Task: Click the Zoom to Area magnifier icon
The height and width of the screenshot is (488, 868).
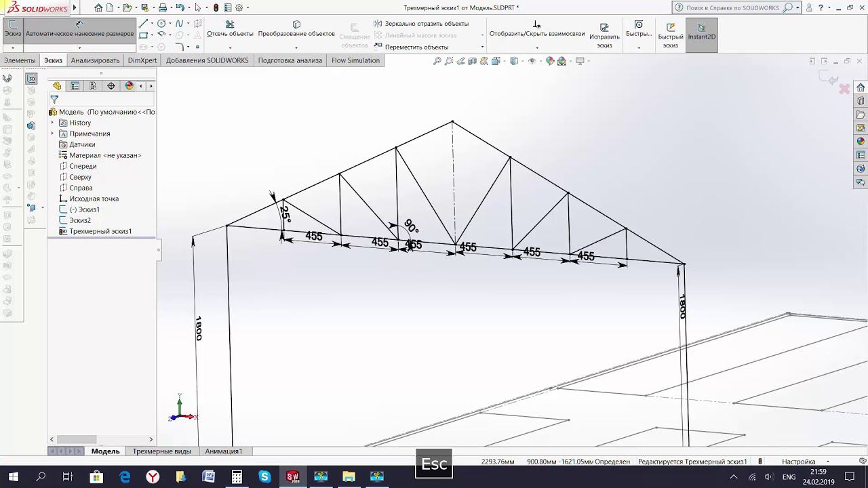Action: (449, 61)
